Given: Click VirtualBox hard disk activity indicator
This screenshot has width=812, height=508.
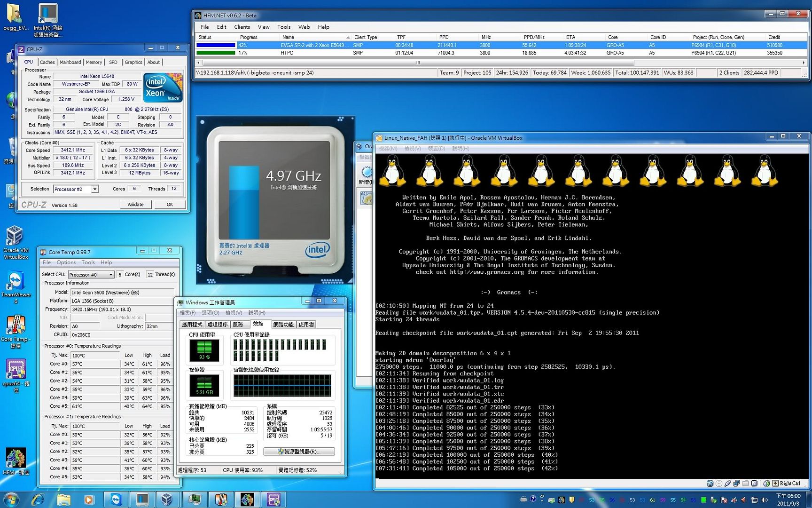Looking at the screenshot, I should (x=710, y=483).
